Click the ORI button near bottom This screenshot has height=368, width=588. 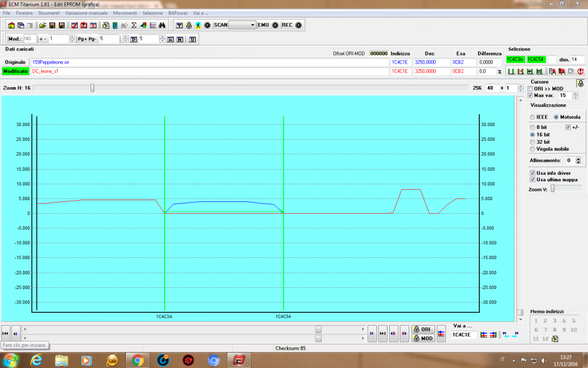point(423,329)
